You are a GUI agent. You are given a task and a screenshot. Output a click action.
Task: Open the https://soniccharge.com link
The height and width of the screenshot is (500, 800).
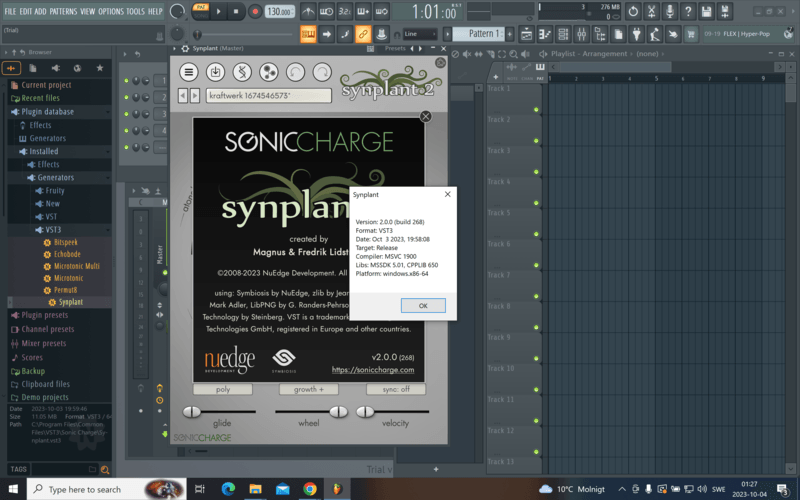coord(373,370)
